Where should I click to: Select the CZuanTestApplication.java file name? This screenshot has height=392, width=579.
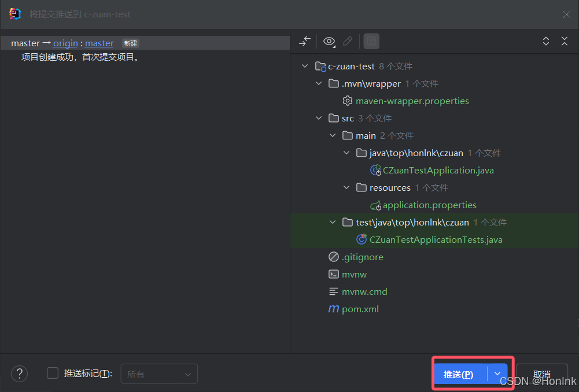[438, 170]
